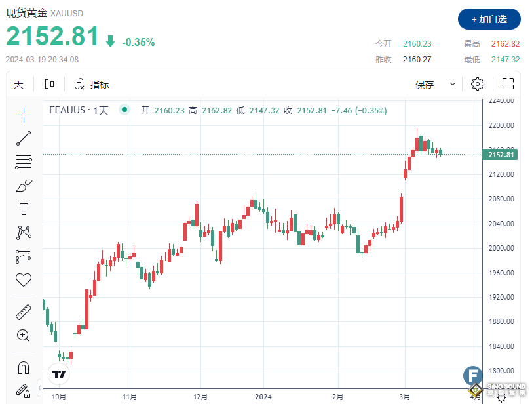Select the trend line drawing tool
Image resolution: width=532 pixels, height=404 pixels.
coord(24,138)
